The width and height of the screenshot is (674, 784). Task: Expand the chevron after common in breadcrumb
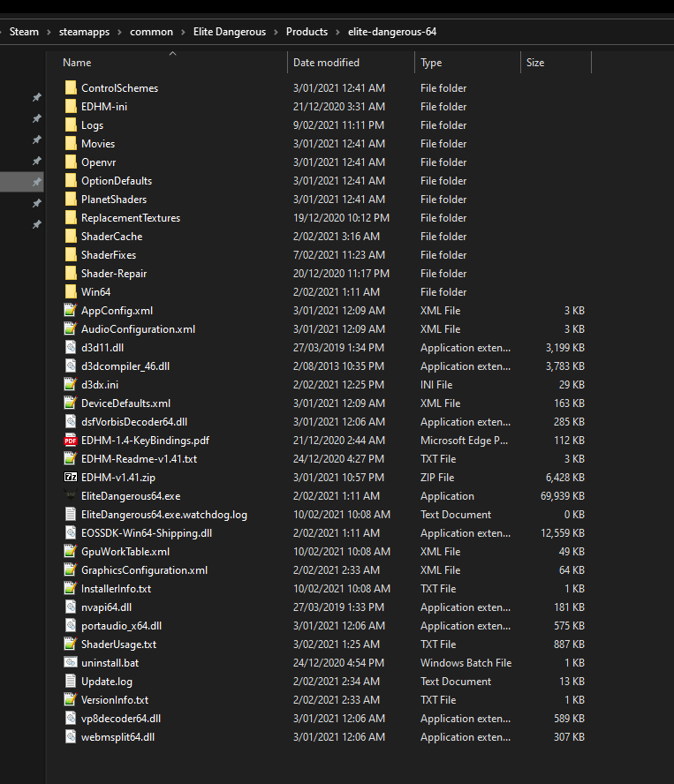point(183,32)
